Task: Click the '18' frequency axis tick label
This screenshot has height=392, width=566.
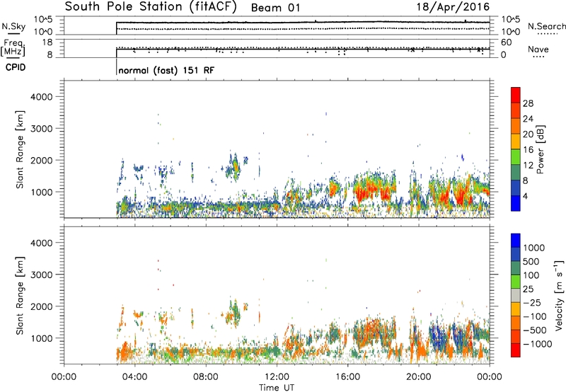Action: click(x=47, y=42)
